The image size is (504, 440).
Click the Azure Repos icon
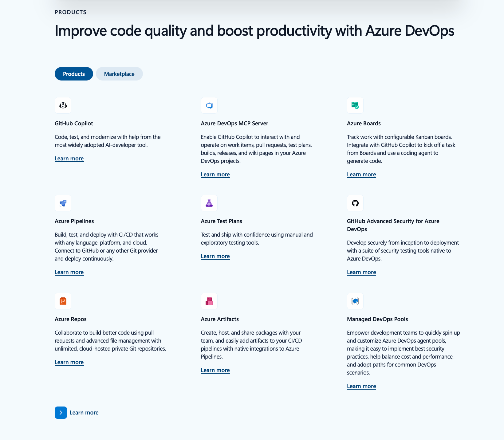pyautogui.click(x=63, y=301)
